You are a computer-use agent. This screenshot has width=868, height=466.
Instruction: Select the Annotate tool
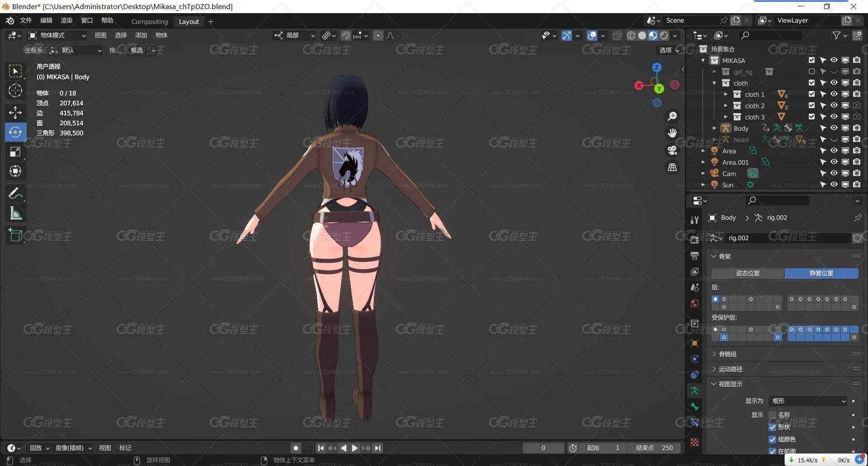[15, 193]
